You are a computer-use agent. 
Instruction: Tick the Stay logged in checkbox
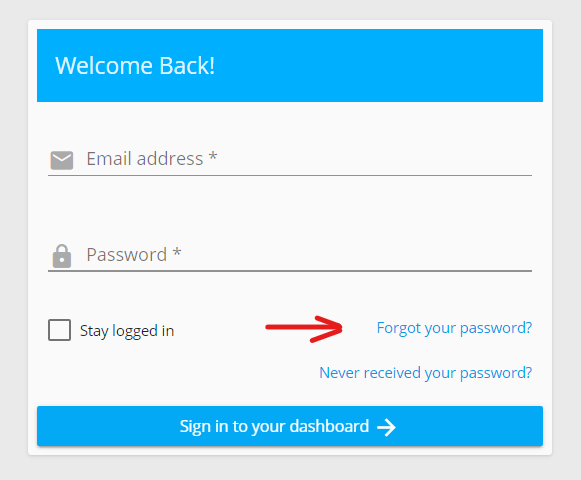pos(59,330)
